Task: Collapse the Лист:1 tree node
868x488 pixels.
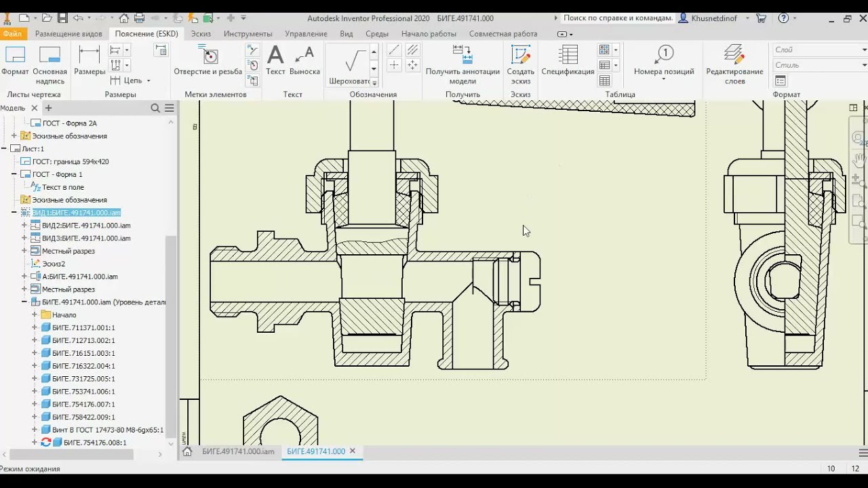Action: 5,149
